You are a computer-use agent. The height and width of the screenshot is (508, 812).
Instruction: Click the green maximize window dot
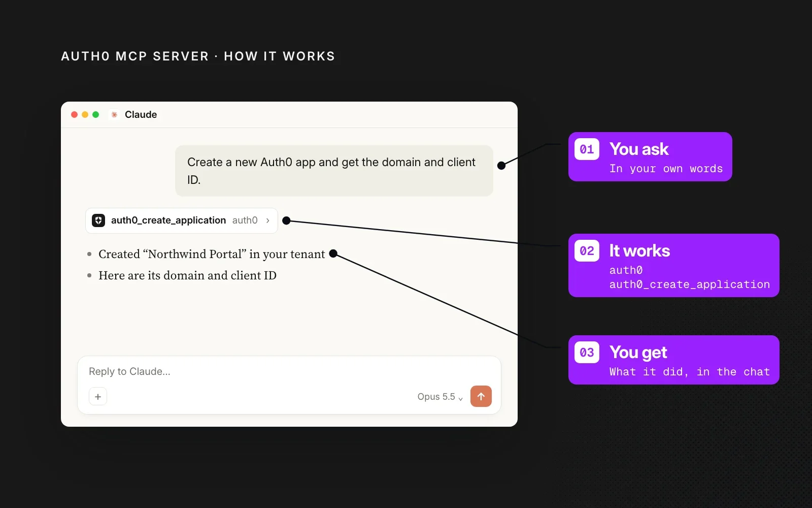(96, 115)
